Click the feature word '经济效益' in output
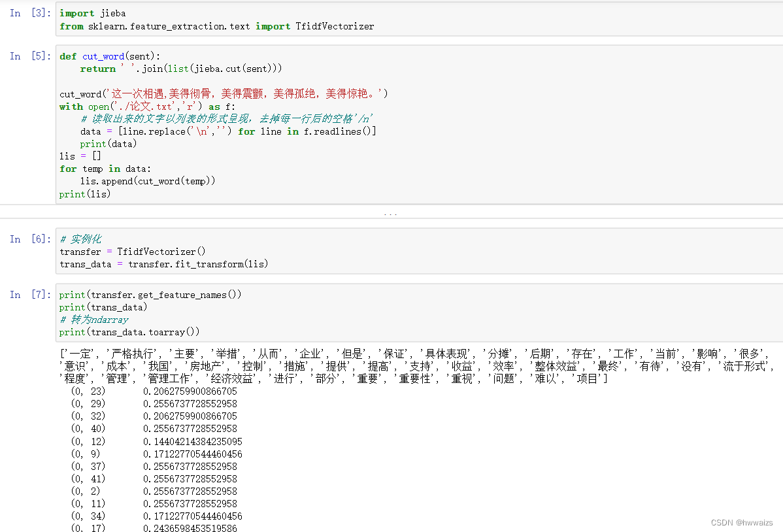Viewport: 783px width, 532px height. click(232, 378)
